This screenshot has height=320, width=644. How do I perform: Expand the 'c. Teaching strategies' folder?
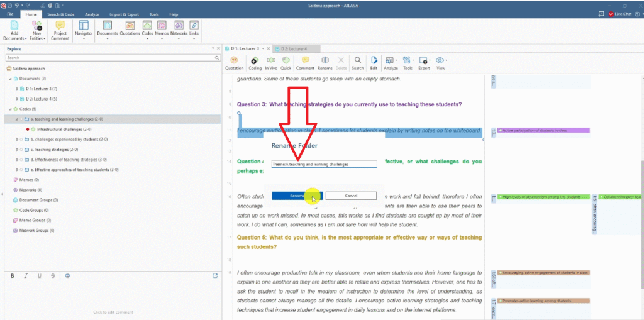[17, 150]
